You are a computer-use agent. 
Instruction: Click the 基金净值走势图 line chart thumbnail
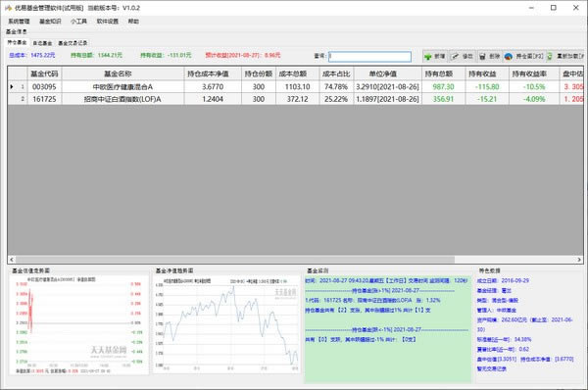click(x=226, y=324)
